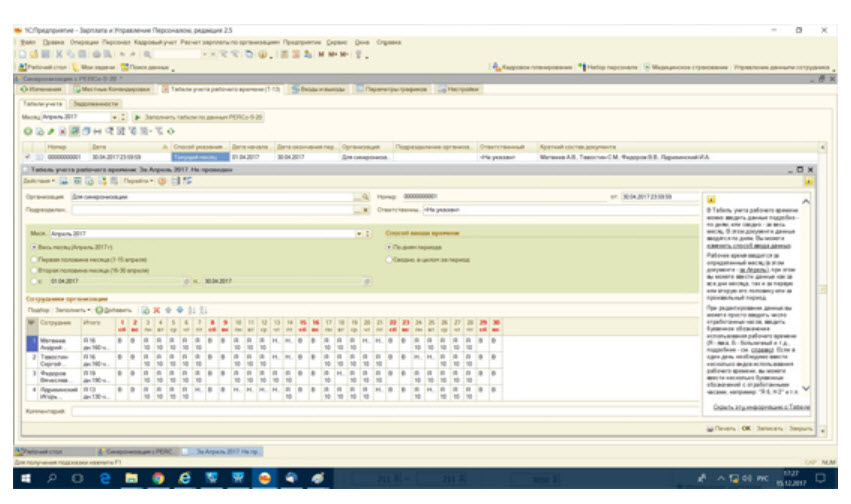The width and height of the screenshot is (851, 504).
Task: Expand the Месяц dropdown in the green panel
Action: pos(359,234)
